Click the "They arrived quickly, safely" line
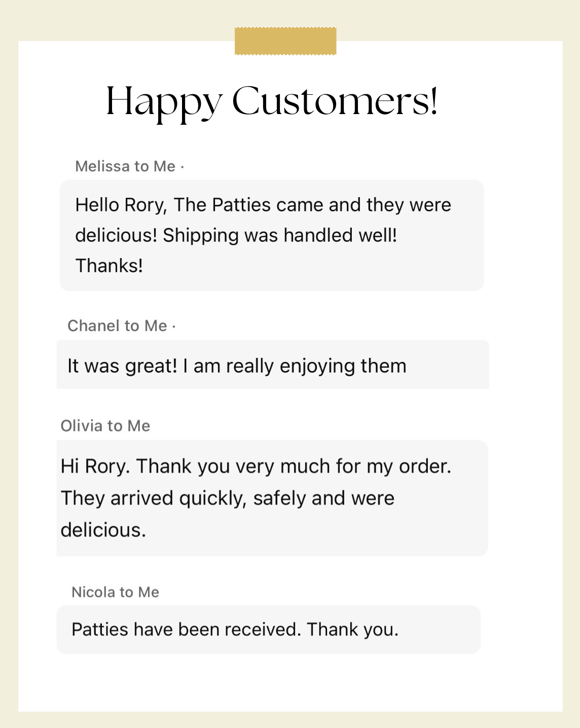The width and height of the screenshot is (580, 728). point(183,498)
